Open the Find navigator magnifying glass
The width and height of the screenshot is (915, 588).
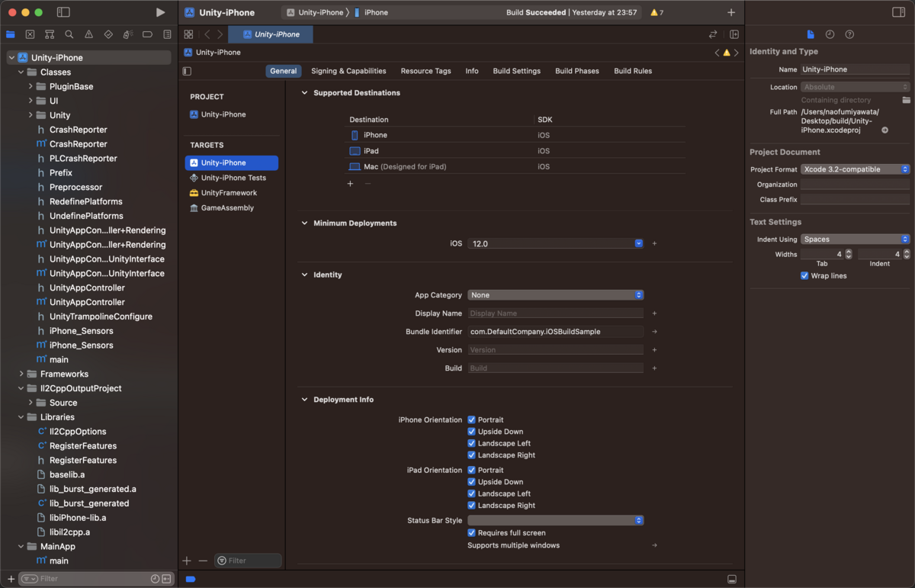[x=68, y=34]
